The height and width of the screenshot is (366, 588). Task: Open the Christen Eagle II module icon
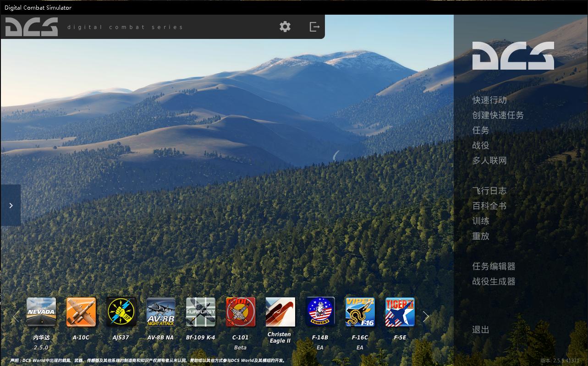click(x=280, y=312)
